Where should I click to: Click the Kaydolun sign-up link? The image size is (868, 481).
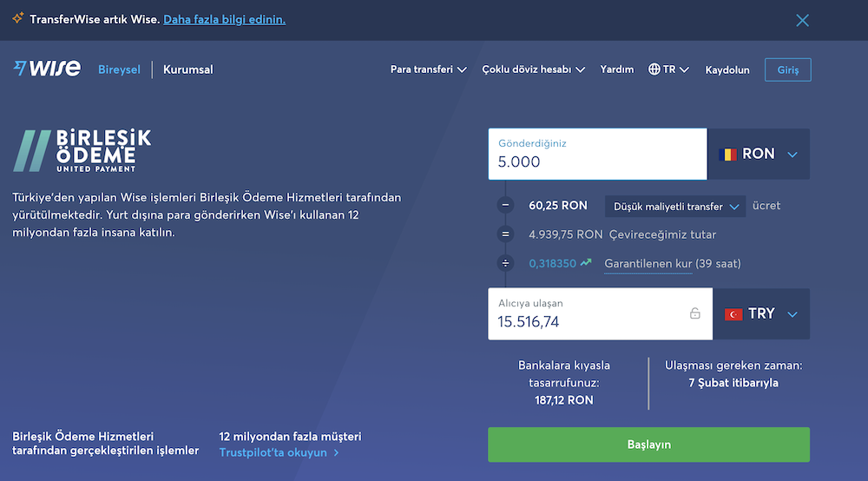point(727,69)
